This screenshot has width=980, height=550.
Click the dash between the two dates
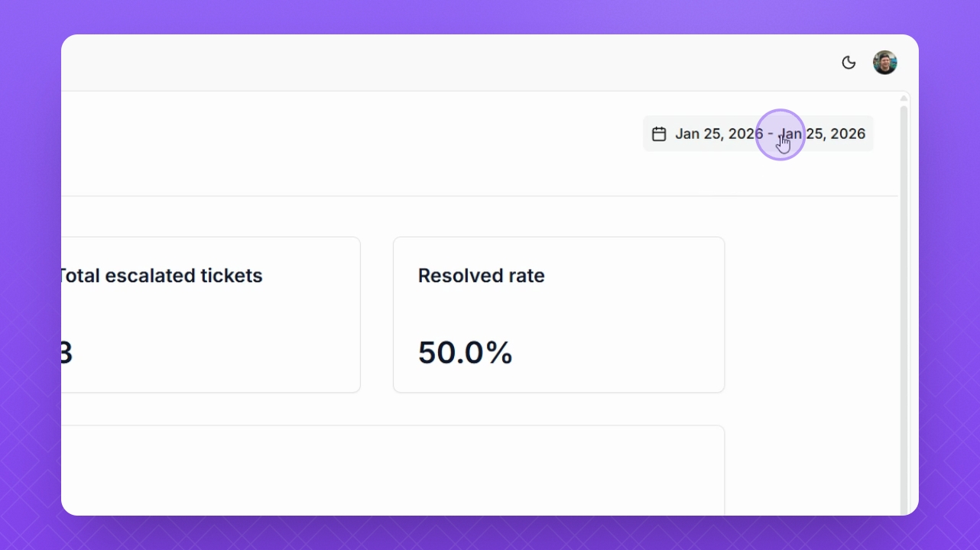[x=771, y=134]
